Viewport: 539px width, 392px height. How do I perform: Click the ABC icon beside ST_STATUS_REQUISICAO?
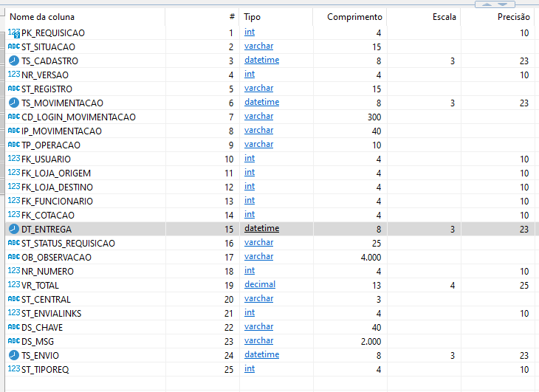tap(14, 243)
